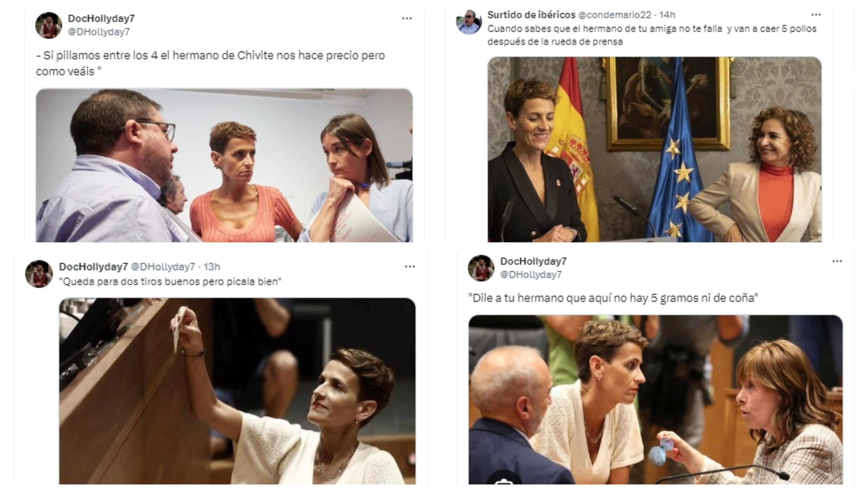Click DocHollyday7 name above the "Si pillamos" tweet
The image size is (868, 494).
click(x=101, y=18)
